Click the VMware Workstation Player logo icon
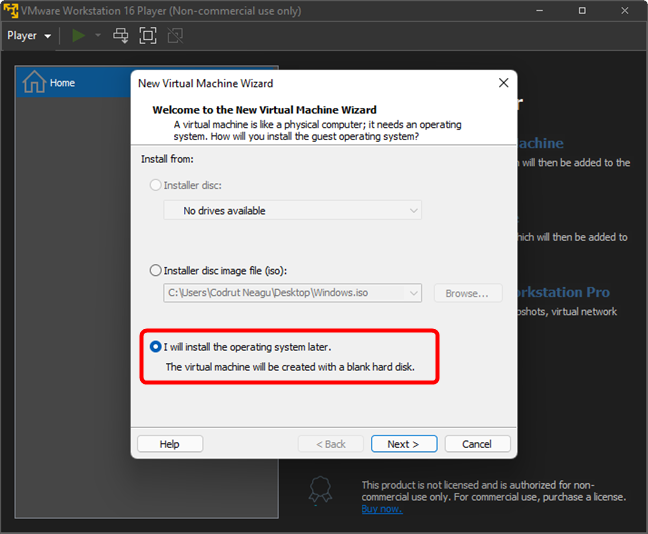This screenshot has height=534, width=648. 10,10
